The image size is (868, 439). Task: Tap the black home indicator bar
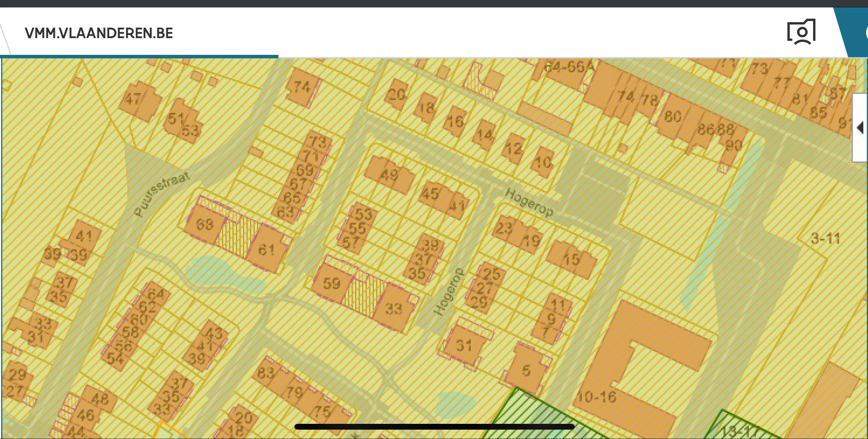[x=434, y=427]
